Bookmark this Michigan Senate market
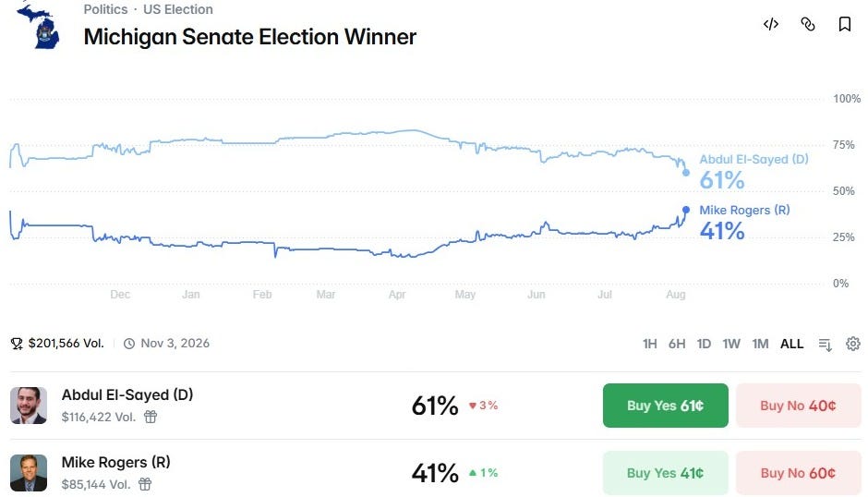The width and height of the screenshot is (868, 497). (x=844, y=24)
